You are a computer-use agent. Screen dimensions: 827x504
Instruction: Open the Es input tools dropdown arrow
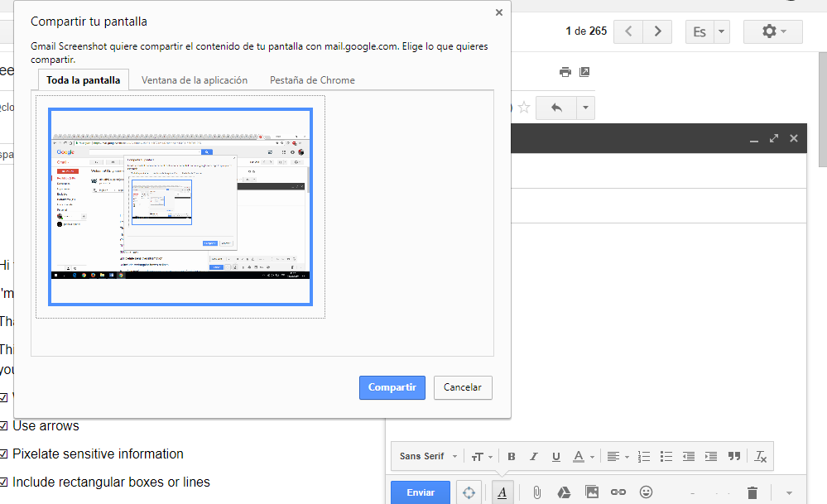tap(722, 31)
